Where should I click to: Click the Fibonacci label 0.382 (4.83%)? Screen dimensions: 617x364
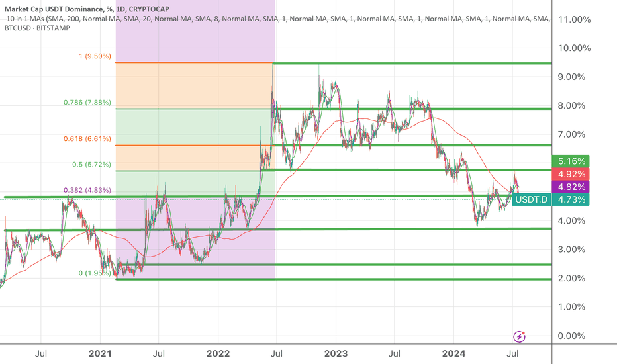point(87,190)
